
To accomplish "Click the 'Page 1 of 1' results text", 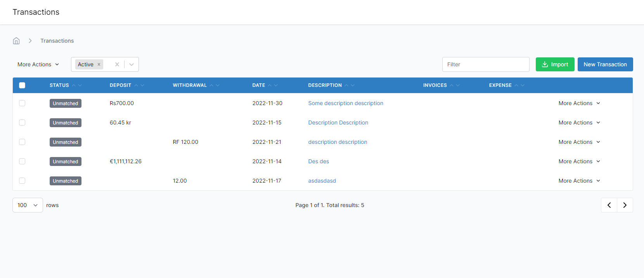I will 330,205.
